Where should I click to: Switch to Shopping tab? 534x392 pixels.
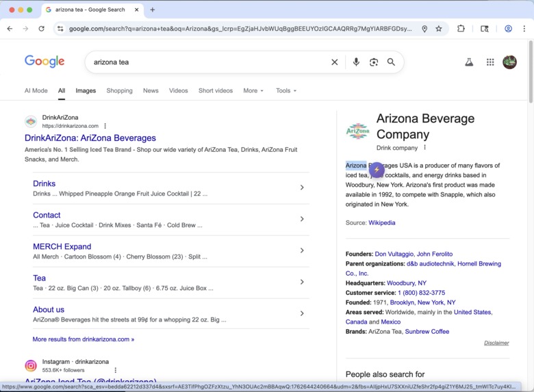click(x=119, y=90)
